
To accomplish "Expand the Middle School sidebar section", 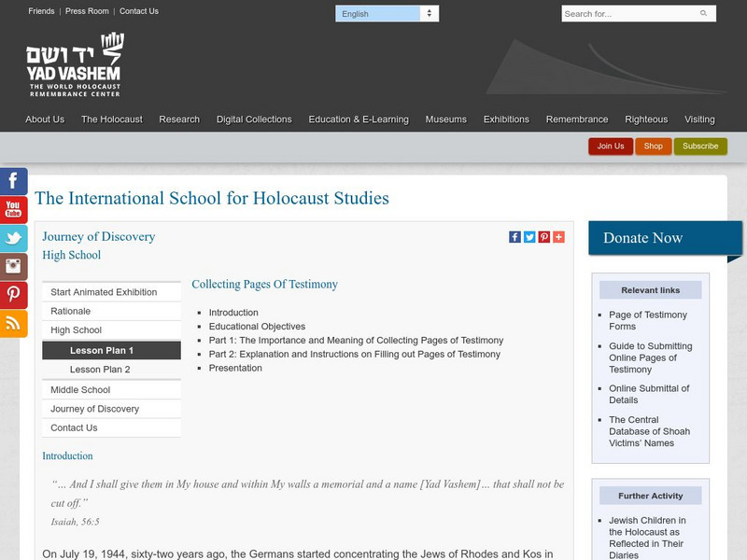I will (80, 390).
